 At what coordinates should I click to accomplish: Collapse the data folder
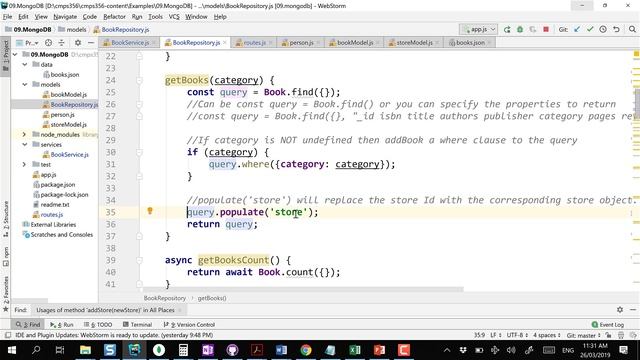[24, 64]
